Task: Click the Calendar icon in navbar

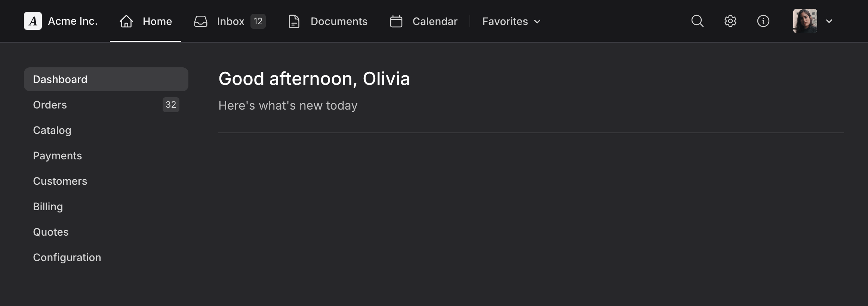Action: (x=396, y=21)
